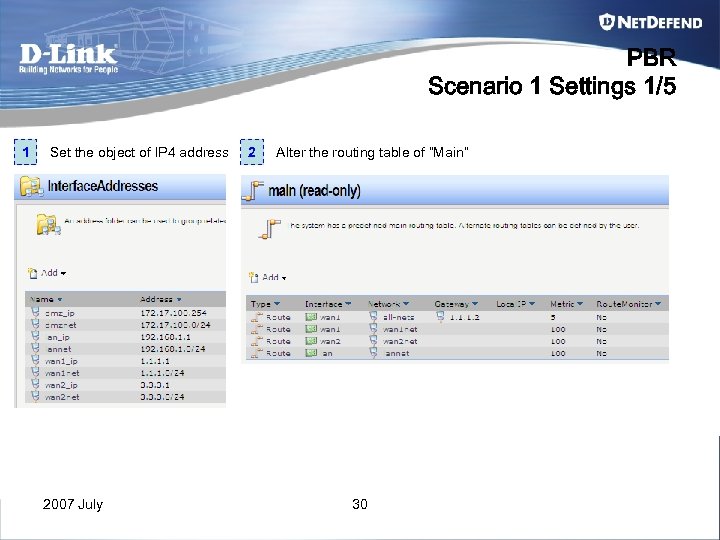Click address value 172.17.100.254

tap(174, 313)
